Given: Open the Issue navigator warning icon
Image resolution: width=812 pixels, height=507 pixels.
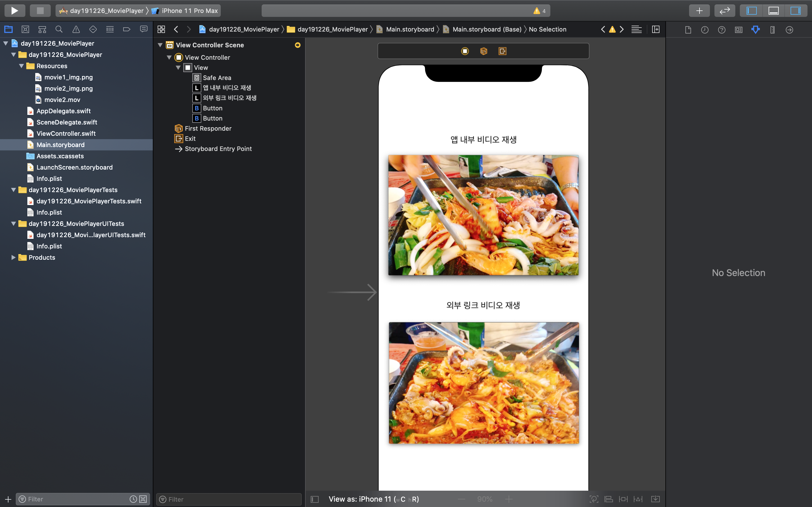Looking at the screenshot, I should pyautogui.click(x=76, y=30).
